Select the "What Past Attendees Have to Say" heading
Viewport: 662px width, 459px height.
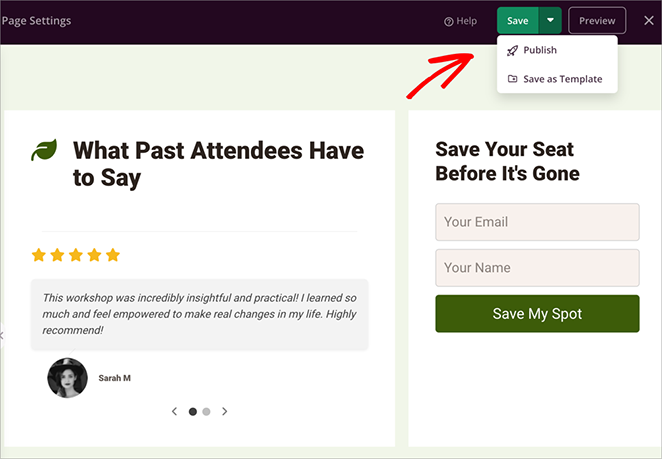click(x=218, y=165)
